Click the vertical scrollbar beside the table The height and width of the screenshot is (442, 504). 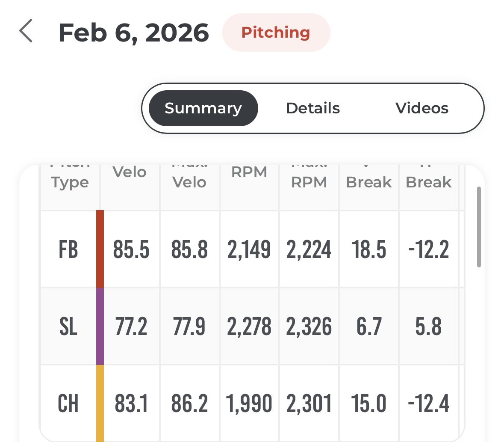click(x=479, y=227)
